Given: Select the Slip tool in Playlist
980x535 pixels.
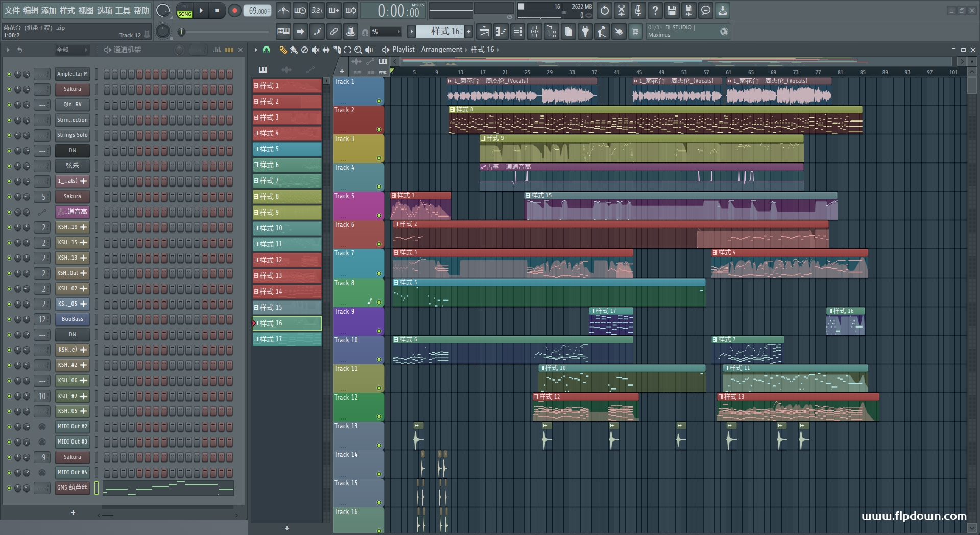Looking at the screenshot, I should click(x=326, y=50).
